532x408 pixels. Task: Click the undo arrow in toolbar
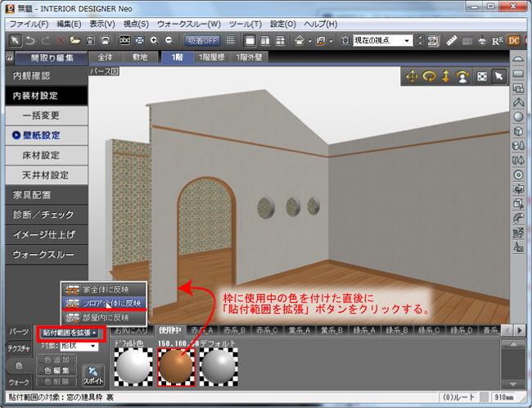tap(31, 40)
